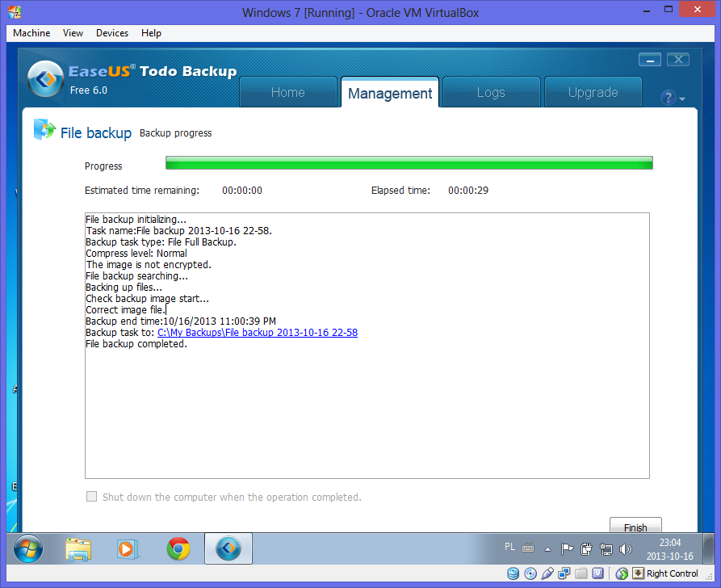Open the network tray icon

(606, 549)
